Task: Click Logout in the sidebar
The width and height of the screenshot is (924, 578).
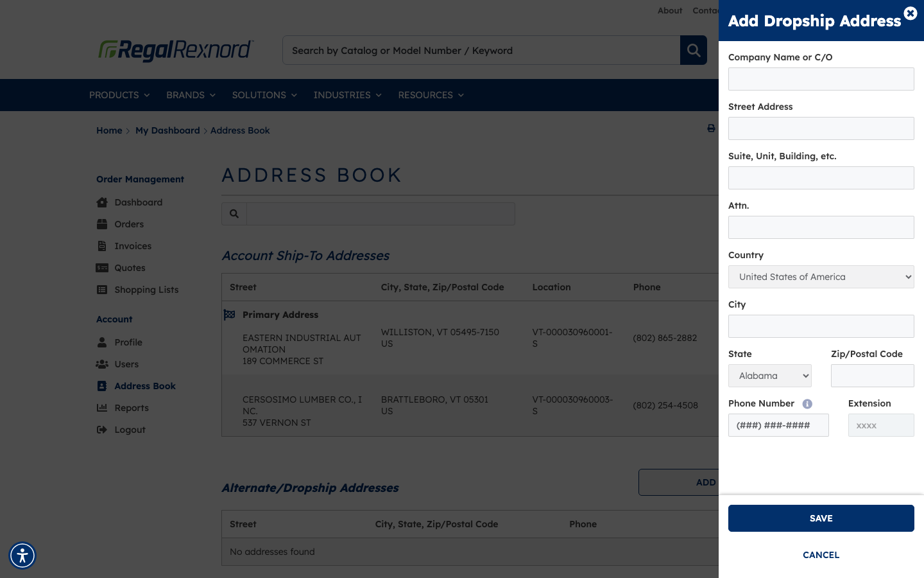Action: (x=130, y=430)
